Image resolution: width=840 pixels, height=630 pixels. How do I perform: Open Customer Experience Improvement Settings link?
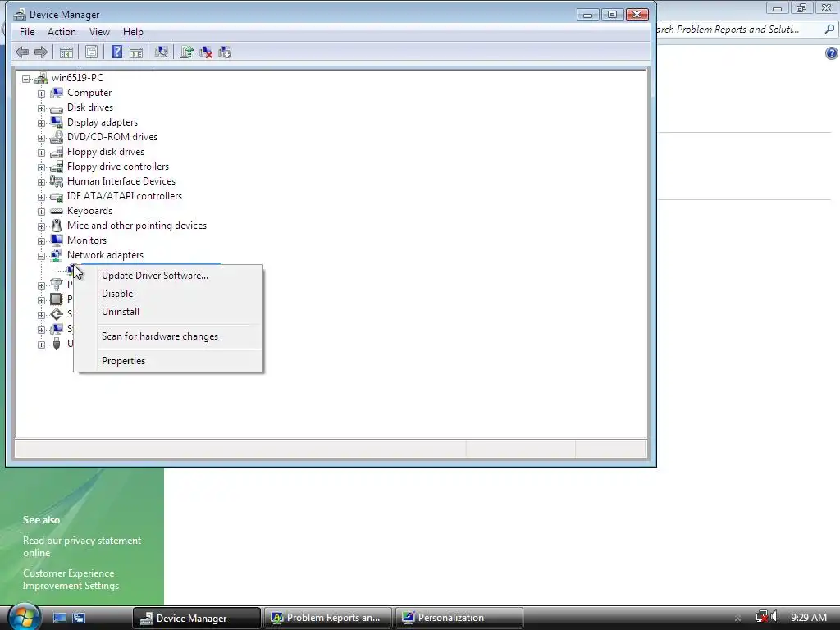[71, 579]
